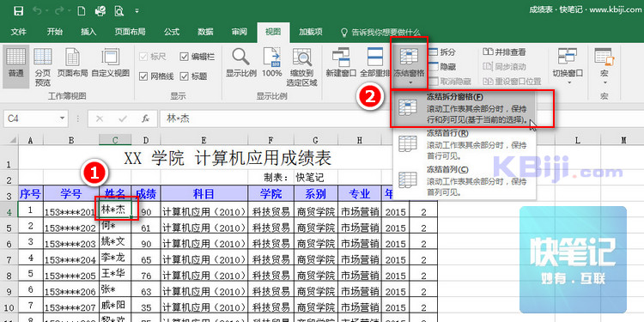Screen dimensions: 644x322
Task: Open the 审阅 Review tab
Action: click(x=239, y=32)
